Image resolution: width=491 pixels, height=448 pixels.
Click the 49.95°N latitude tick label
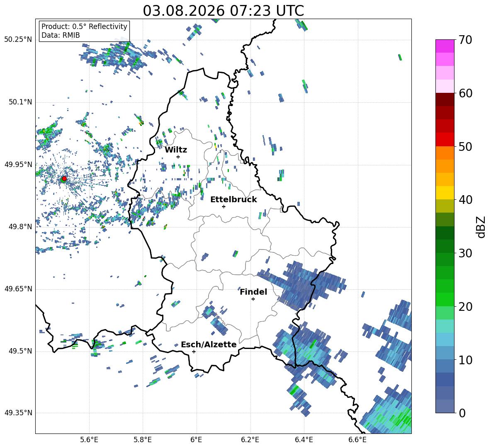point(19,165)
